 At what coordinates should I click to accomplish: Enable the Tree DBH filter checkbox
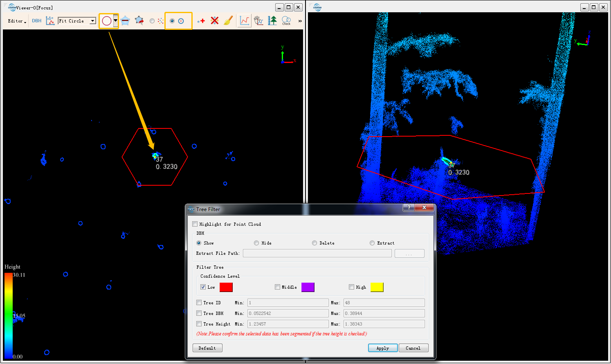click(199, 313)
